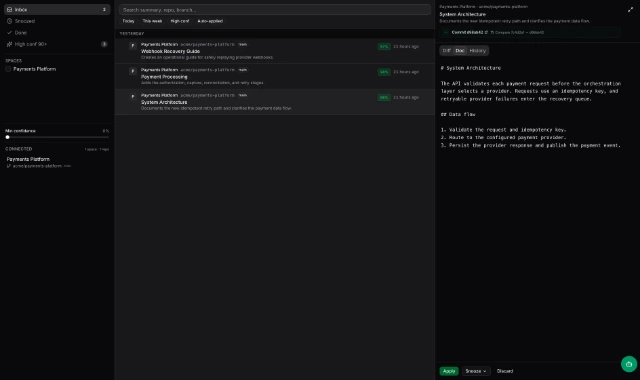
Task: Click the Min confidence slider handle
Action: click(x=7, y=137)
